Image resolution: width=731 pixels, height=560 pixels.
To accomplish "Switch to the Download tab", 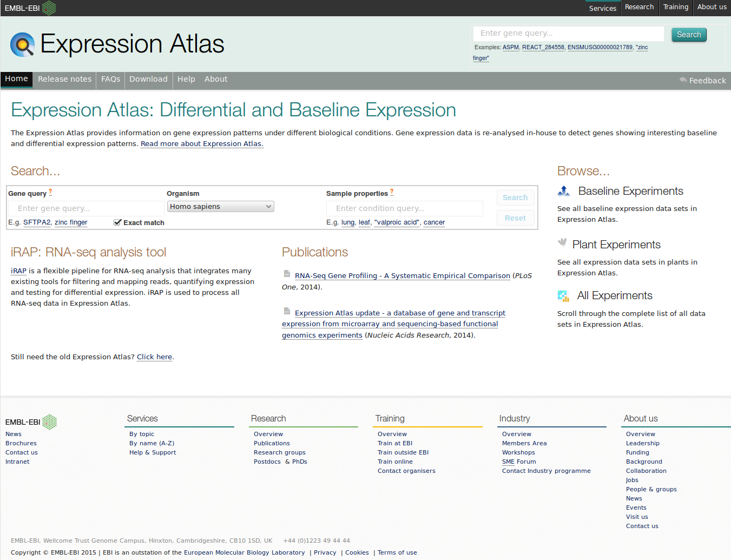I will coord(148,80).
